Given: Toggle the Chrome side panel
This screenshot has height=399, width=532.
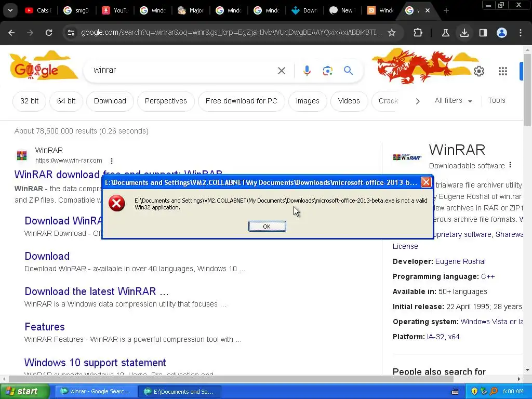Looking at the screenshot, I should pyautogui.click(x=483, y=33).
